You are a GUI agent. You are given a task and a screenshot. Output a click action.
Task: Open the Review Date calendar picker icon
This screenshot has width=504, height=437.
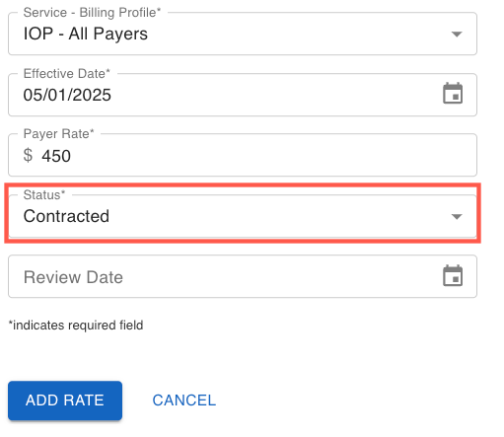(x=453, y=275)
